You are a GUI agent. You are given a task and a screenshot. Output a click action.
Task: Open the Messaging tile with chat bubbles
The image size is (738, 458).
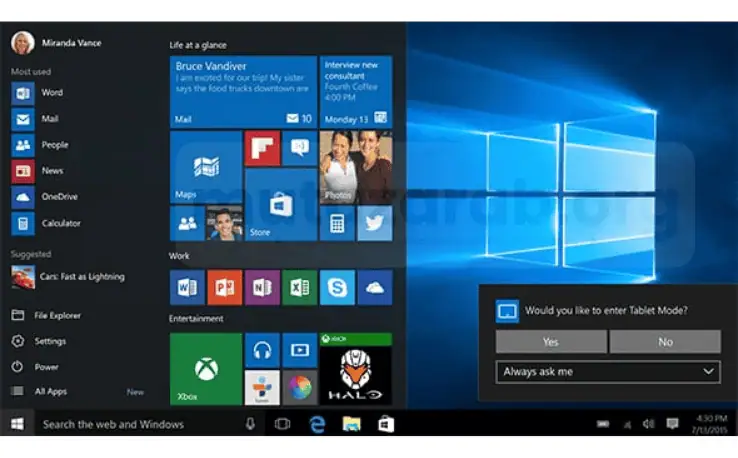[300, 148]
